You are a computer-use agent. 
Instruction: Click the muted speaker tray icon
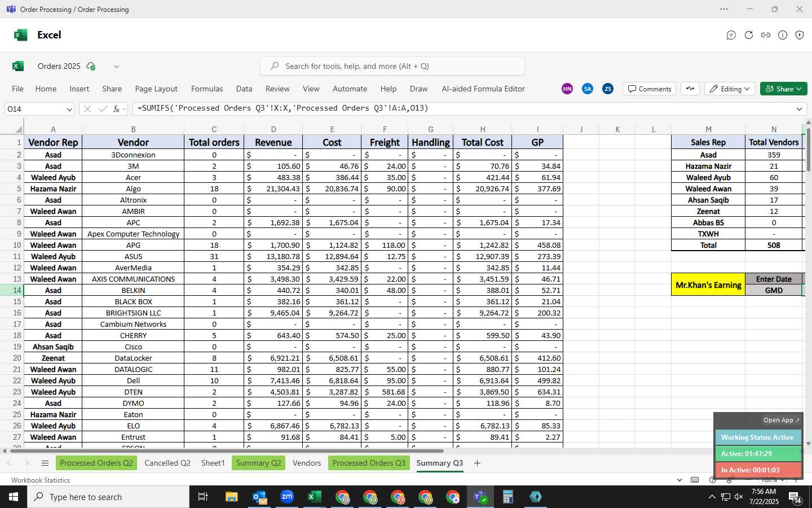point(739,497)
